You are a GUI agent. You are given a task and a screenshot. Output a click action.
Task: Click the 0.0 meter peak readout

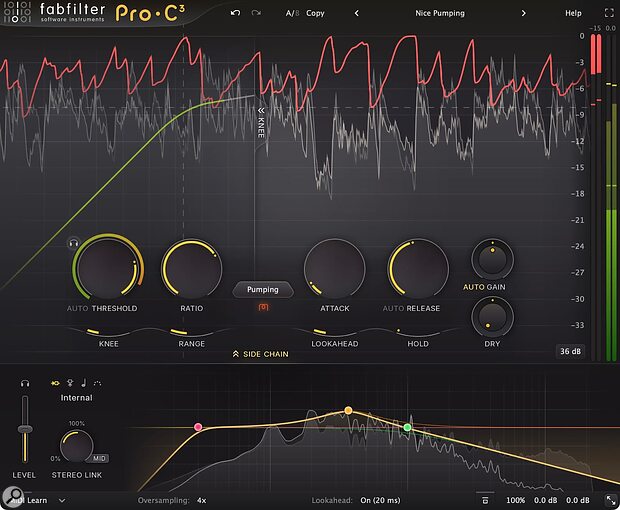point(611,28)
